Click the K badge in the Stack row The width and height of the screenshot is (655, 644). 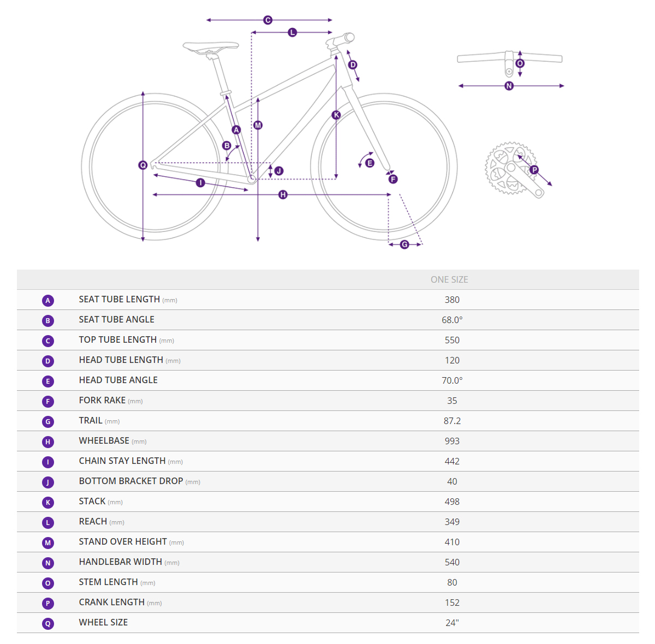(x=48, y=502)
